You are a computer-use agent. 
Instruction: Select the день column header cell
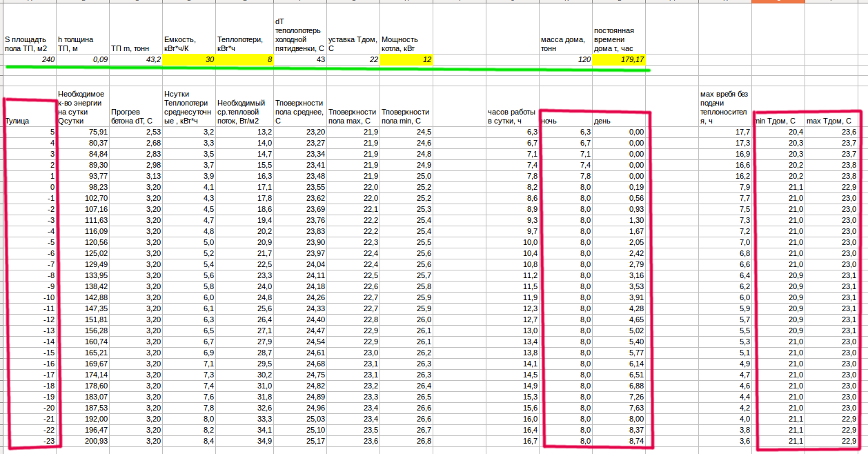point(619,121)
